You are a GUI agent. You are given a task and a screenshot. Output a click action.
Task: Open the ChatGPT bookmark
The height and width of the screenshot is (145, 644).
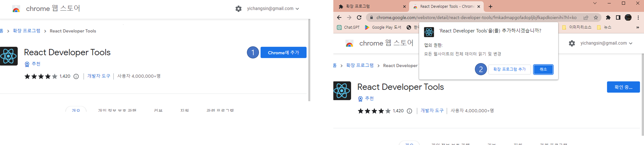pos(348,27)
